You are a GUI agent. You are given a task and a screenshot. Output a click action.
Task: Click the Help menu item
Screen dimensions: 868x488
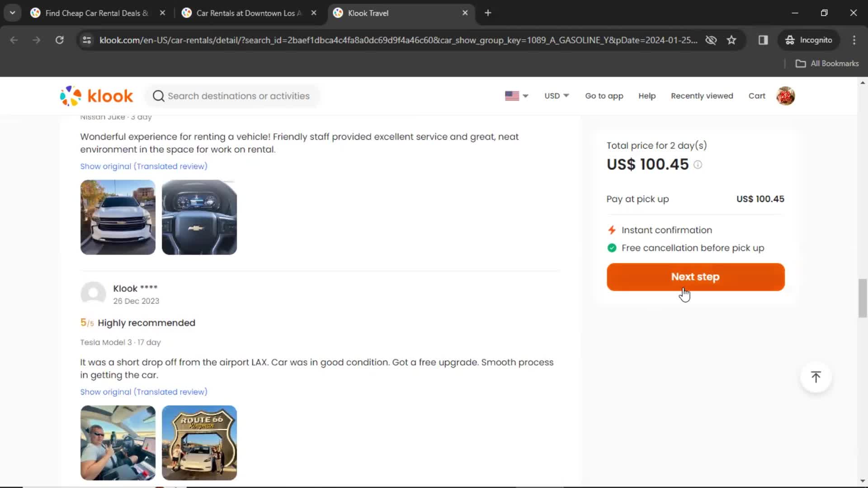647,96
